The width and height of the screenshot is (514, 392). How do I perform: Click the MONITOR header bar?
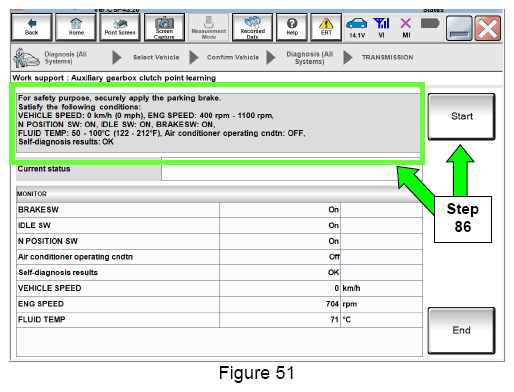click(219, 194)
